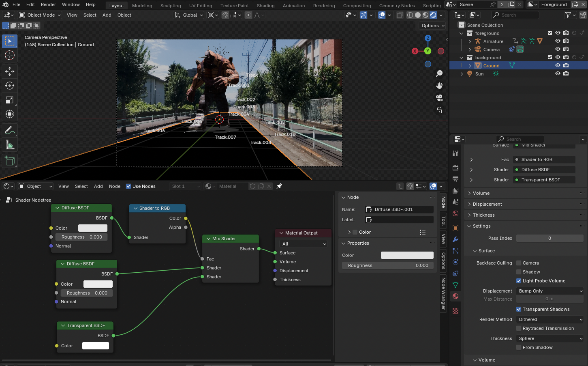Expand the Volume panel in properties
Screen dimensions: 588x366
pyautogui.click(x=481, y=193)
